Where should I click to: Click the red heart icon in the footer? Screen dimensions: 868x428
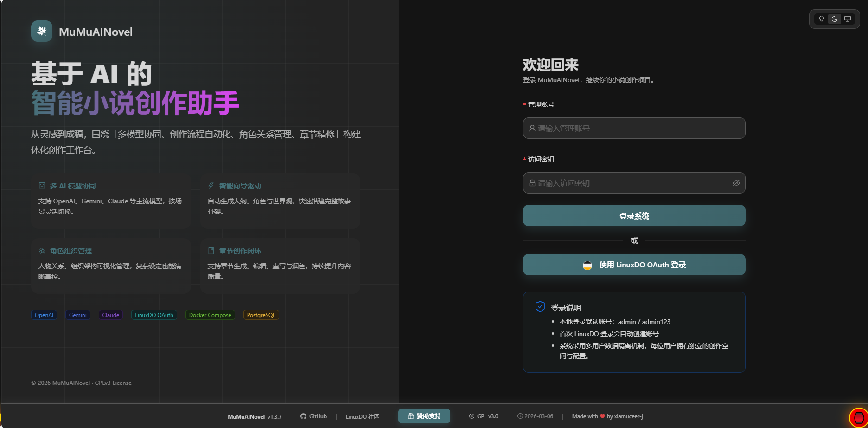pyautogui.click(x=602, y=416)
